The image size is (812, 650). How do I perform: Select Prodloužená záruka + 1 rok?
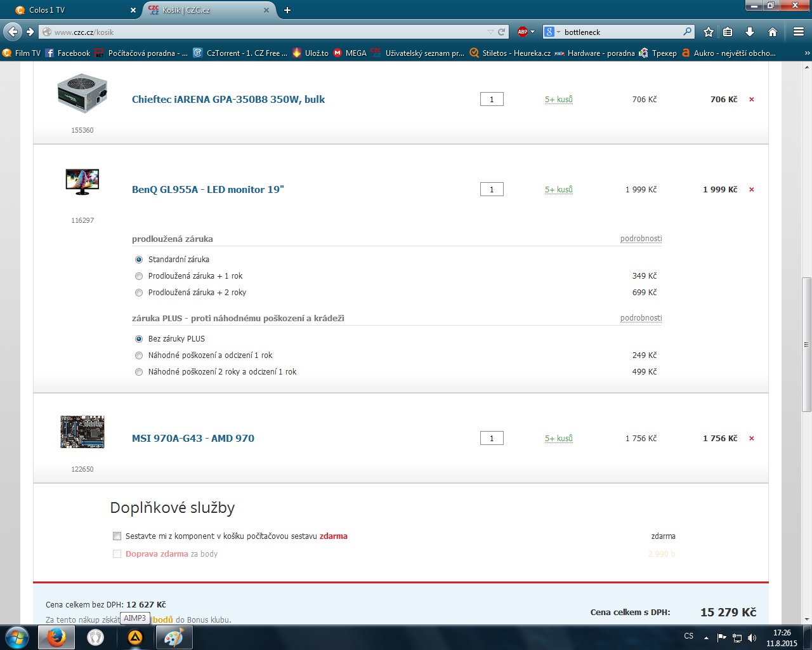139,276
